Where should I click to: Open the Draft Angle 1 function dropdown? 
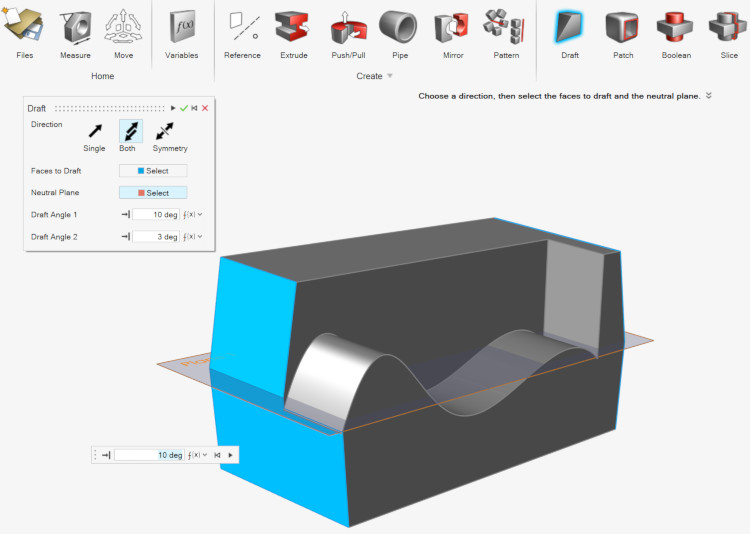point(193,214)
